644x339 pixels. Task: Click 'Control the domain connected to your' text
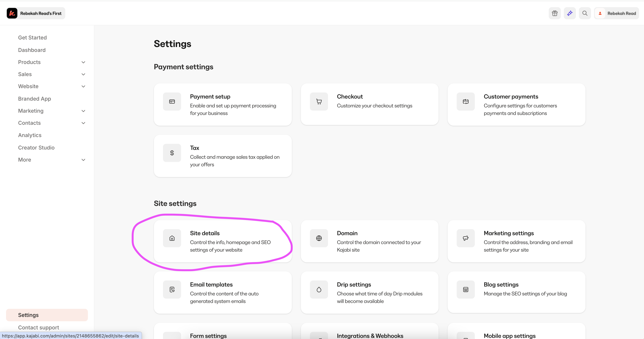379,242
